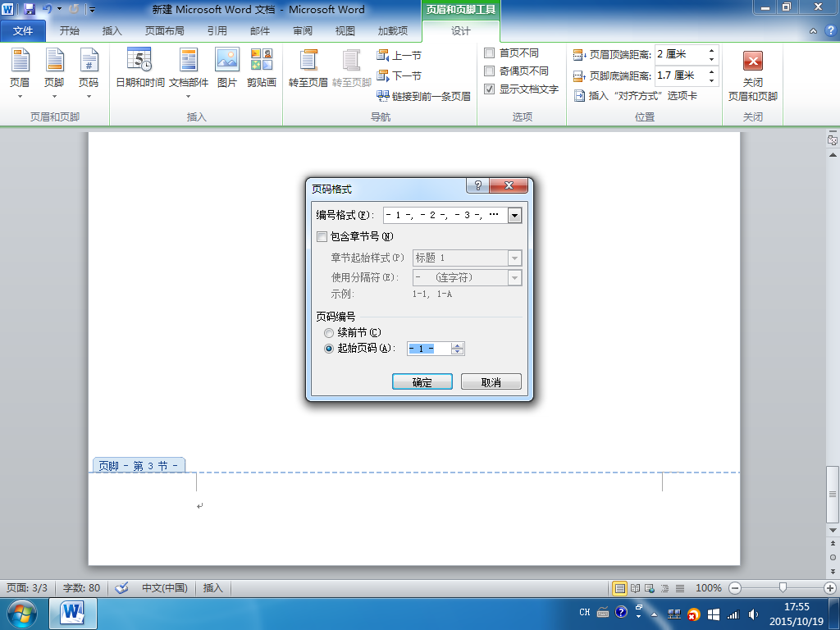Open the 页脚 footer gallery
840x630 pixels.
(54, 73)
